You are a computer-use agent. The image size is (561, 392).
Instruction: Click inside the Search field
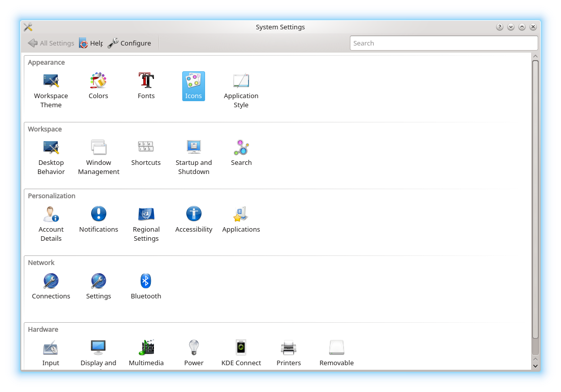444,43
